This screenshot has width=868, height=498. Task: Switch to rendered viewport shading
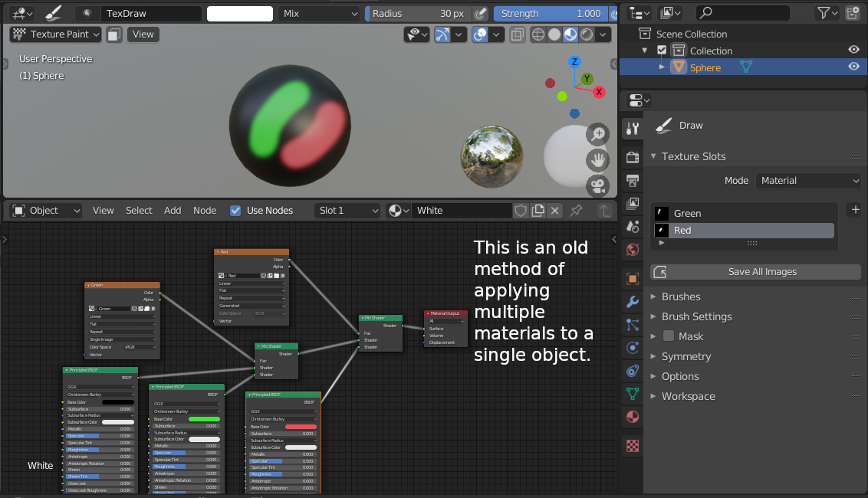click(x=587, y=34)
